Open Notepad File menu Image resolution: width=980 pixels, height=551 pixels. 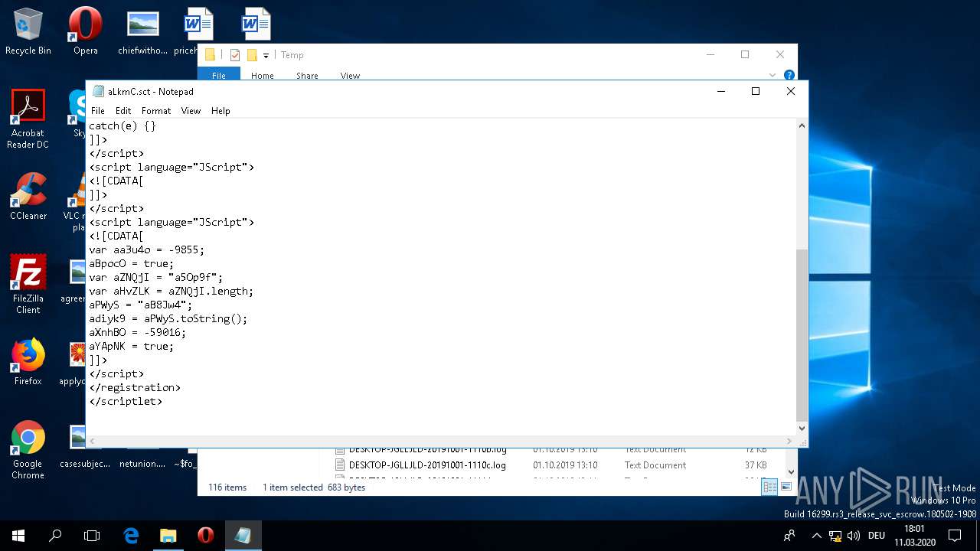point(98,111)
